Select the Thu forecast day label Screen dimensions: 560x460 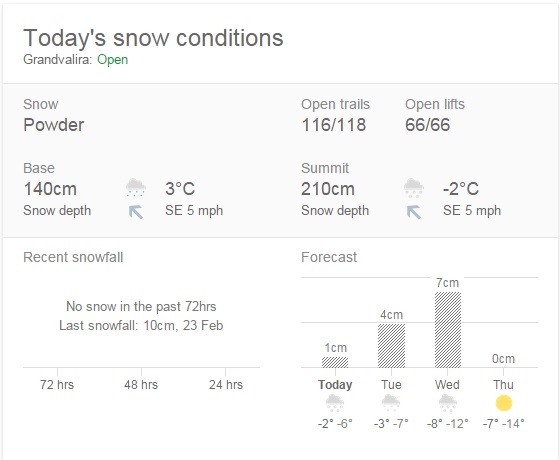[x=504, y=385]
